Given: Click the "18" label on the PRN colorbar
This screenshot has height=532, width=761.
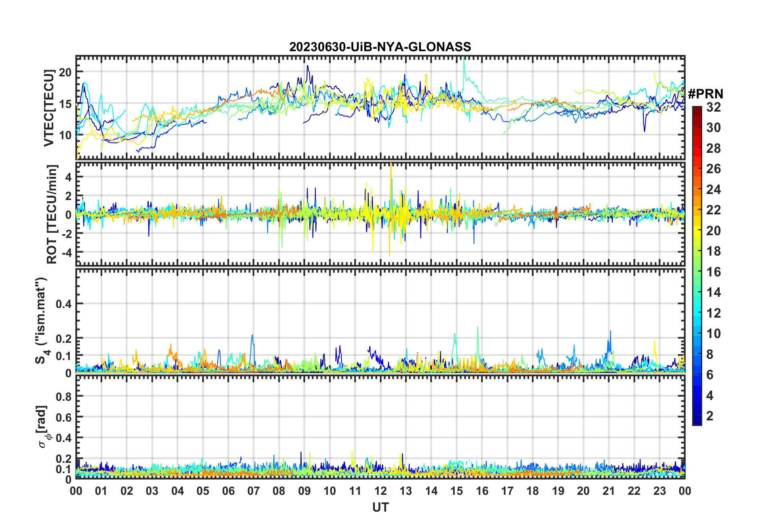Looking at the screenshot, I should click(714, 251).
